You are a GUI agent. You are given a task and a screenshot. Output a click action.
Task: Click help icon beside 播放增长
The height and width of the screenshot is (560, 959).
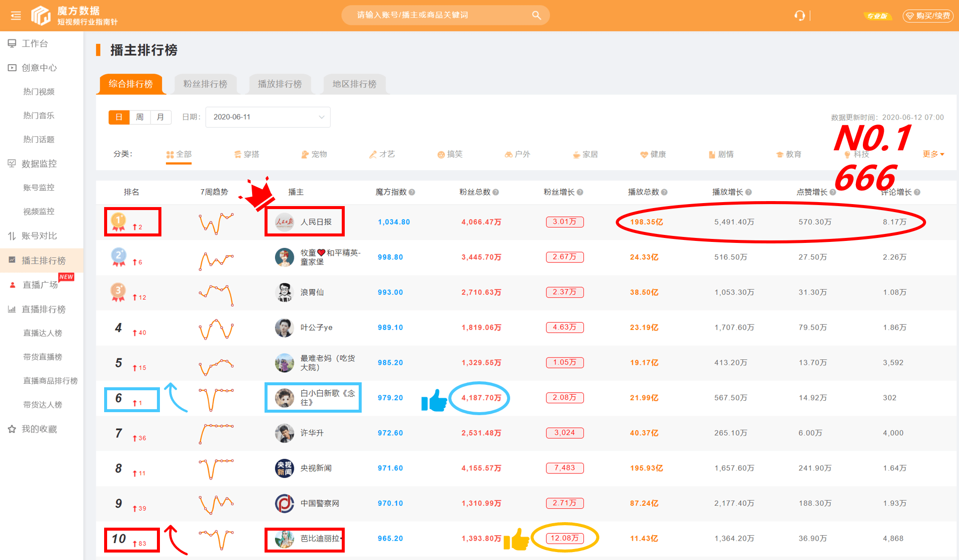pos(748,192)
